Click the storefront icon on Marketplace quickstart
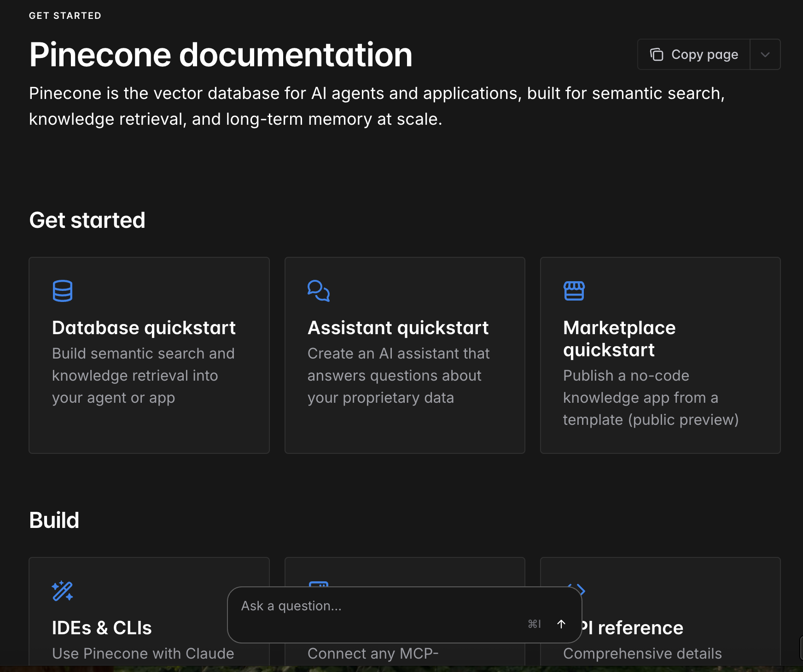The image size is (803, 672). (574, 291)
